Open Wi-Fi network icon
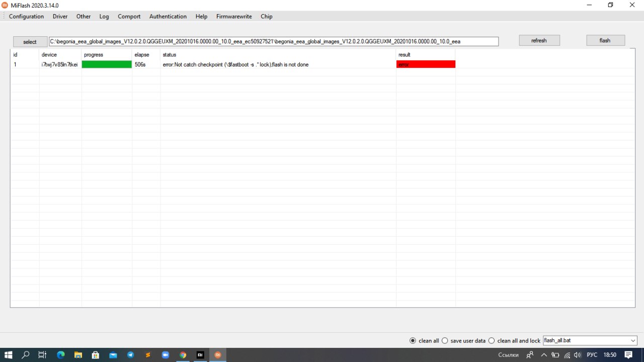 click(x=567, y=354)
